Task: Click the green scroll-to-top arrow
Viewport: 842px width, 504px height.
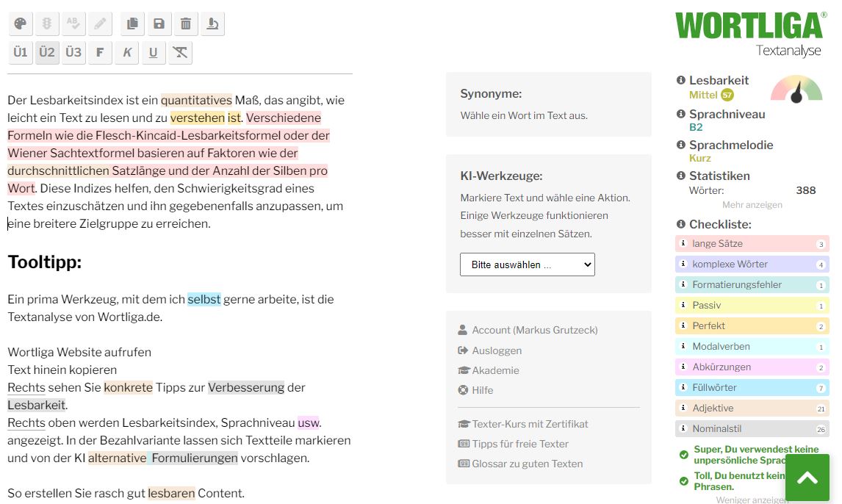Action: (807, 478)
